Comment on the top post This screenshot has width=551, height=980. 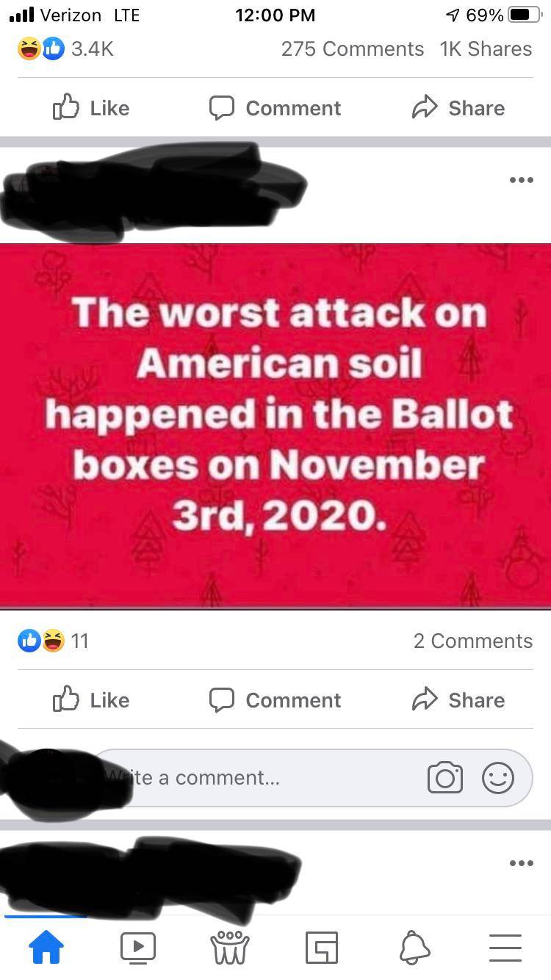click(275, 107)
